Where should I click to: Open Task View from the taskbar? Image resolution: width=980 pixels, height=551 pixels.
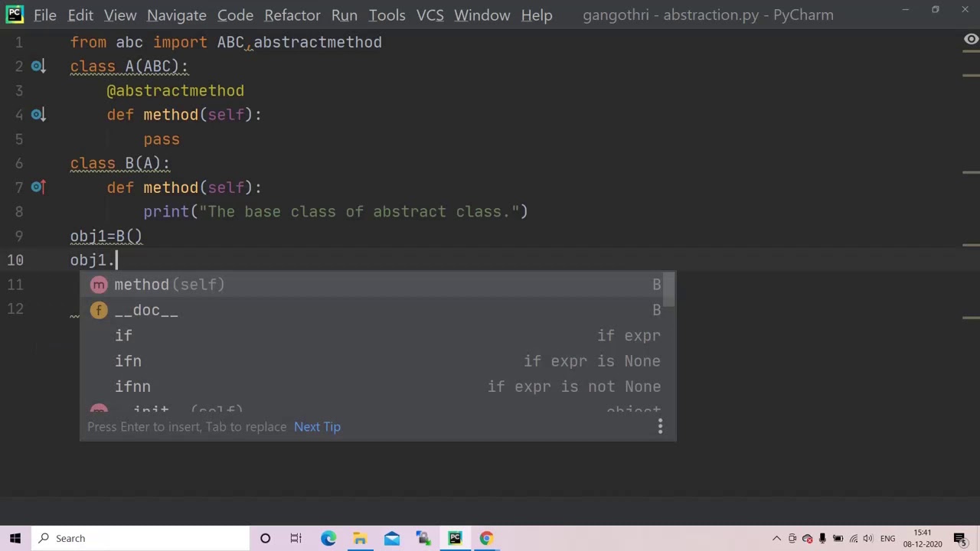pyautogui.click(x=296, y=538)
